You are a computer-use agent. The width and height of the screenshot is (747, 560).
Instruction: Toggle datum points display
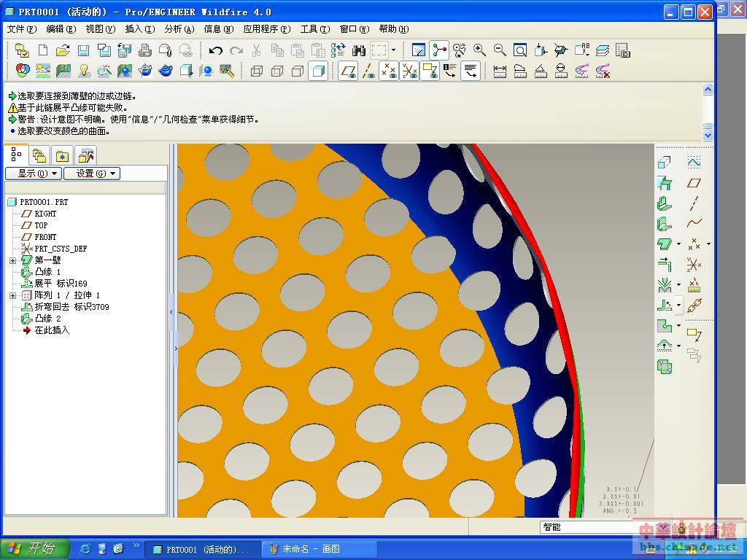click(x=389, y=71)
